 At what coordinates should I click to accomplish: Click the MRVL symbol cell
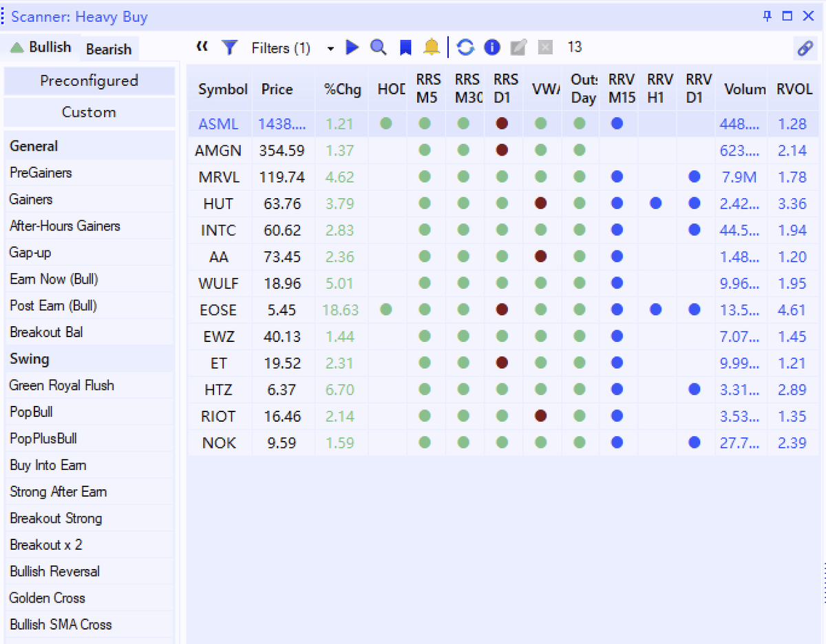point(220,178)
